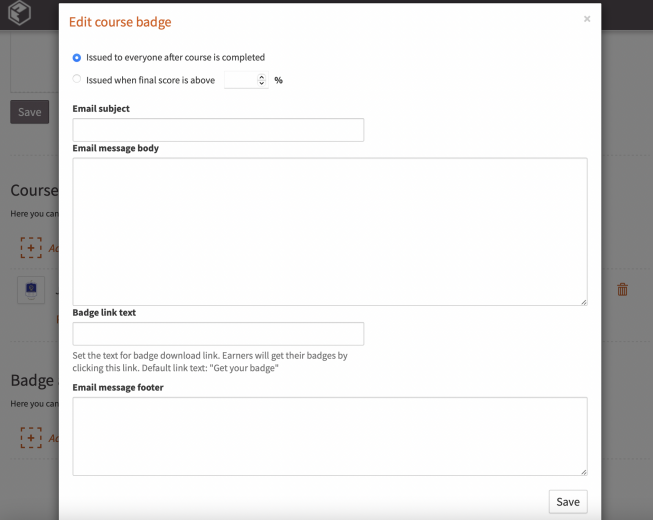
Task: Click the 'Email subject' field label
Action: click(101, 108)
